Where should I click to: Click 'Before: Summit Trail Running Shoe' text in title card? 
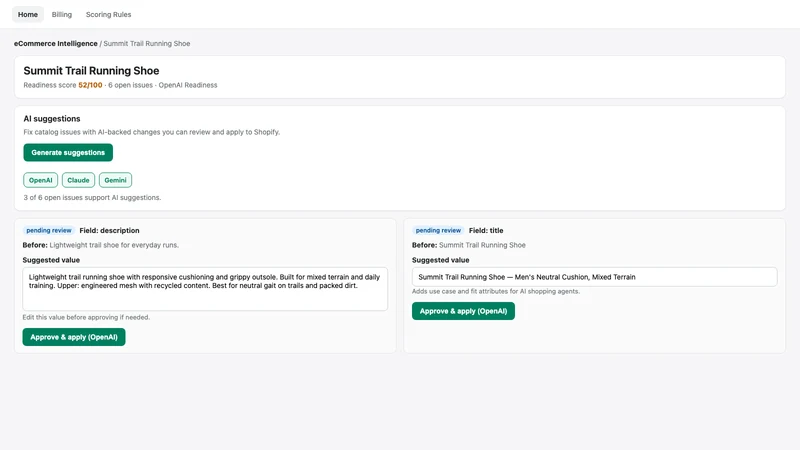pyautogui.click(x=469, y=245)
